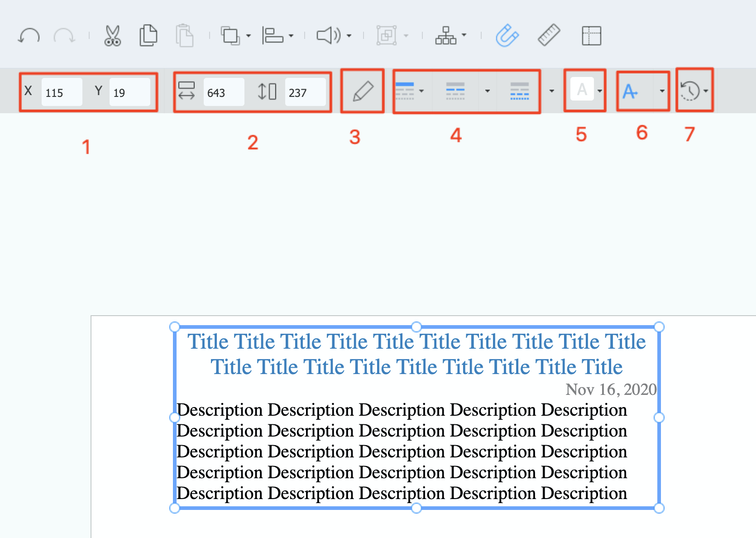Viewport: 756px width, 538px height.
Task: Click the width field showing 643
Action: [224, 92]
